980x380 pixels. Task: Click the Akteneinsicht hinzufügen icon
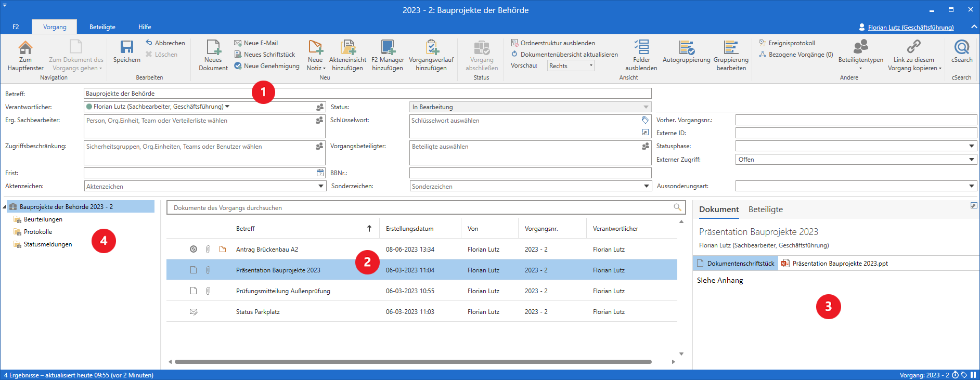[347, 48]
